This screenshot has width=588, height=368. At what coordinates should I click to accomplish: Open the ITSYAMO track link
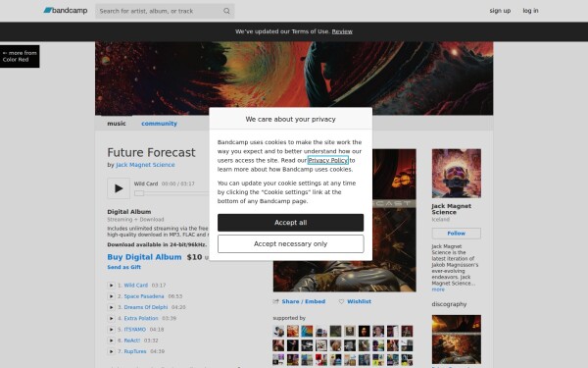(x=135, y=330)
